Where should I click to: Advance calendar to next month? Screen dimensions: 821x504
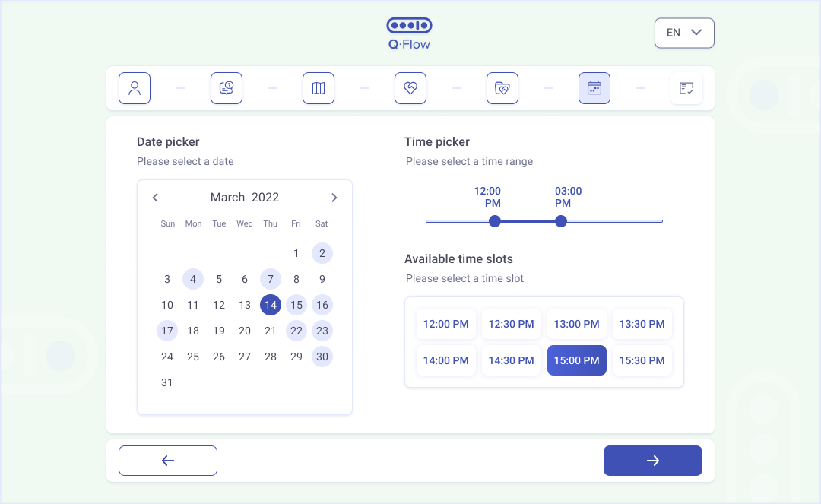(334, 198)
